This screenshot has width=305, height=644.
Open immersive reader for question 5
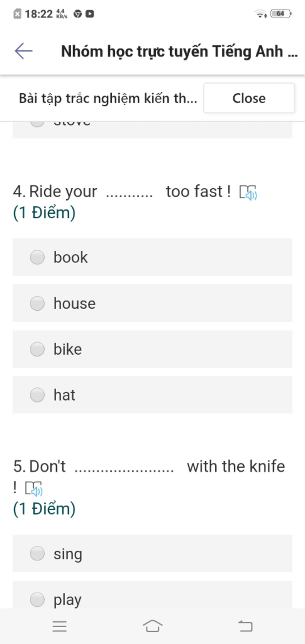34,489
